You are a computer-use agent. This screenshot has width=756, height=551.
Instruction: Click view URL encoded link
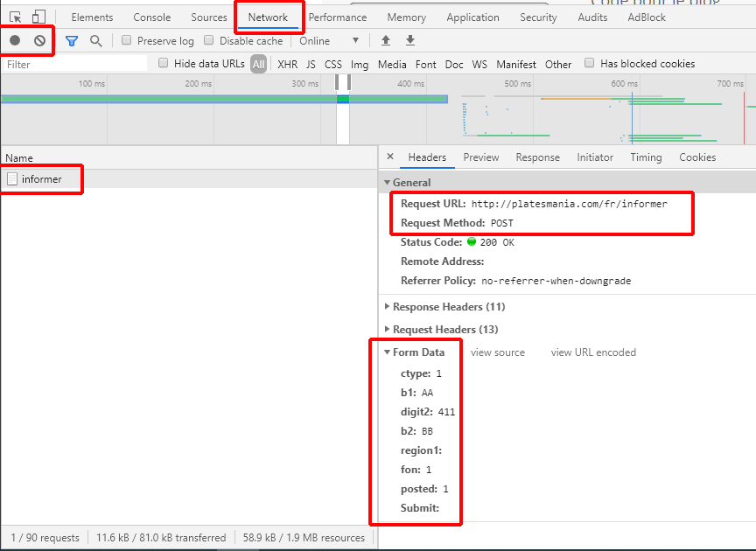(x=593, y=352)
